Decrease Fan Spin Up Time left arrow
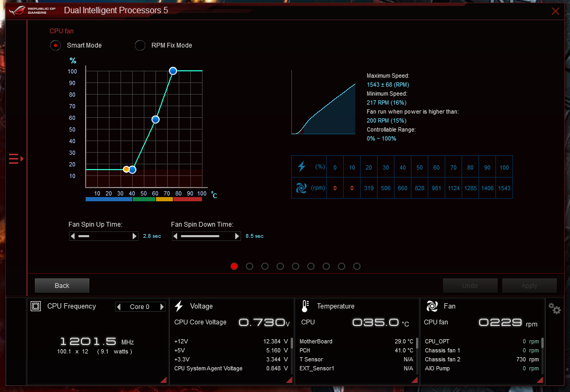Screen dimensions: 570x392 (x=73, y=236)
